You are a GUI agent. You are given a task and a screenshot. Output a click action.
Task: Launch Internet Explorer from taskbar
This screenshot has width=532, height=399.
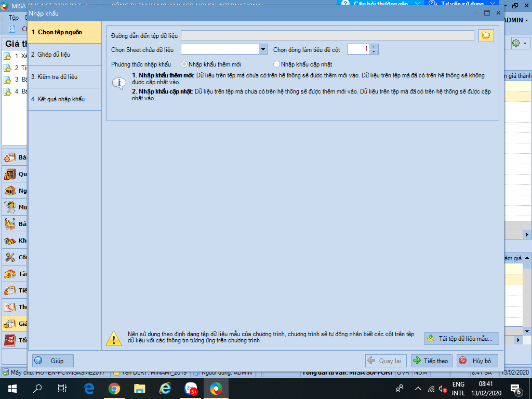coord(165,389)
